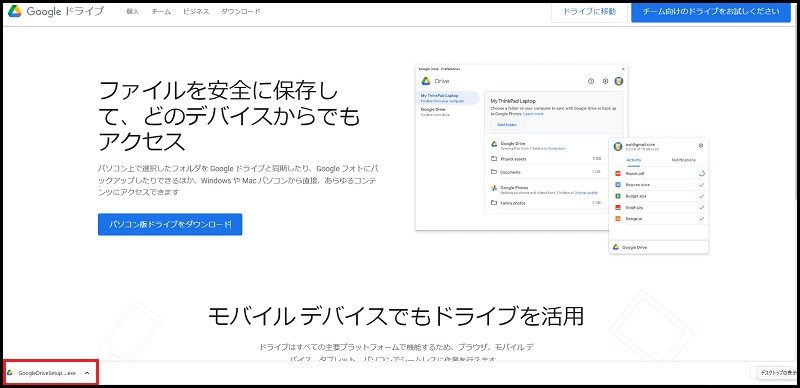
Task: Open the ダウンロード navigation item
Action: [x=240, y=11]
